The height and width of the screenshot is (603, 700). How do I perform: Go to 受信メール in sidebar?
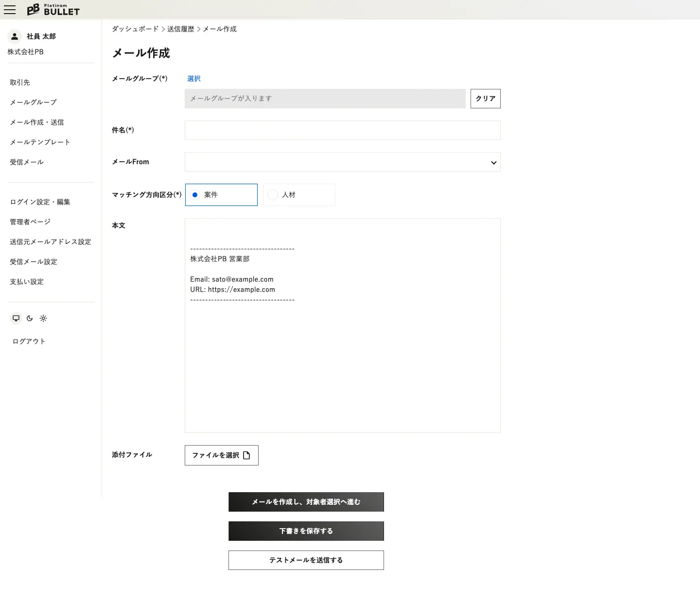27,162
